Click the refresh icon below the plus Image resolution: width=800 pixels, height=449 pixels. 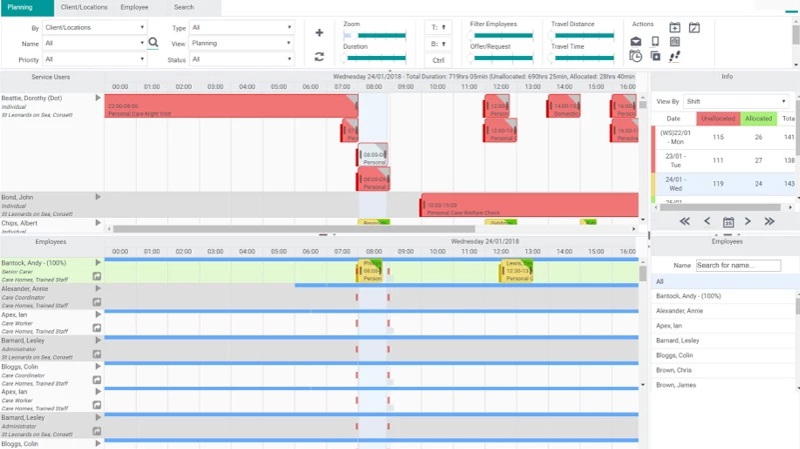(319, 57)
